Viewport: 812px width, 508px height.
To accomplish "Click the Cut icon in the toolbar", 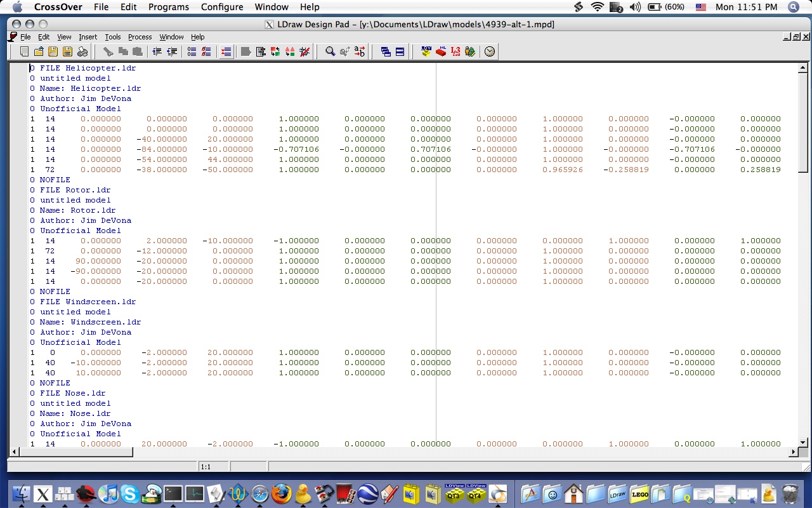I will [108, 51].
